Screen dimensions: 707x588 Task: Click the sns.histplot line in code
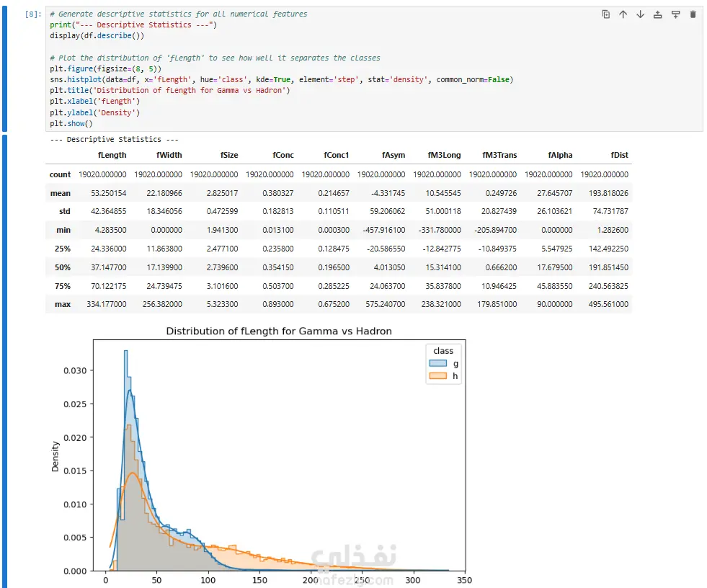coord(281,80)
